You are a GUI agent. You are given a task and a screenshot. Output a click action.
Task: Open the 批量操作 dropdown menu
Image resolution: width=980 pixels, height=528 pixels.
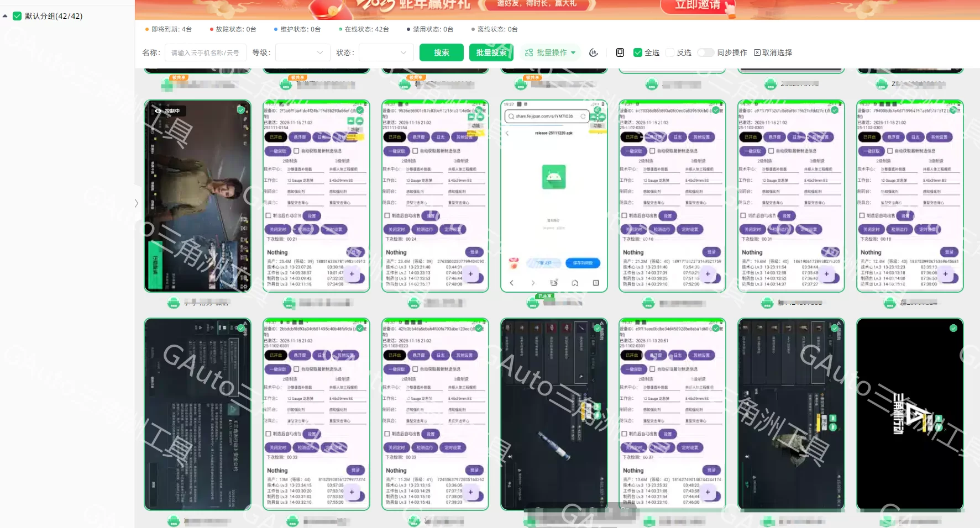click(x=550, y=52)
